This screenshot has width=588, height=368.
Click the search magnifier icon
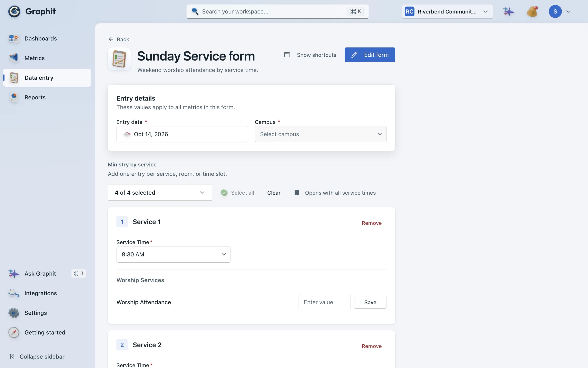pyautogui.click(x=195, y=11)
